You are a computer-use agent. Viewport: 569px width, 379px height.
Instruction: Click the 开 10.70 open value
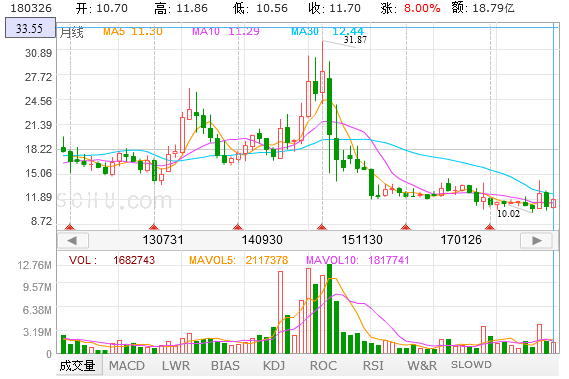point(102,8)
